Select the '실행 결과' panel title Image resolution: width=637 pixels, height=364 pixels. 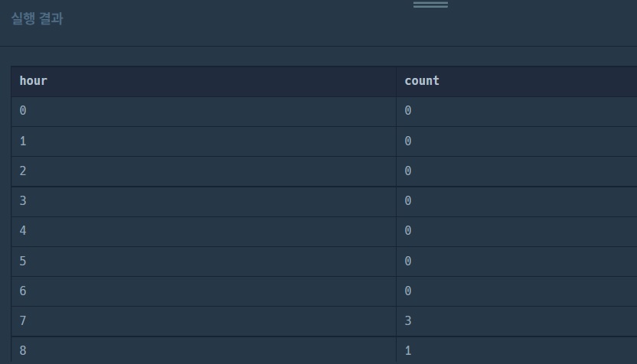pos(37,18)
